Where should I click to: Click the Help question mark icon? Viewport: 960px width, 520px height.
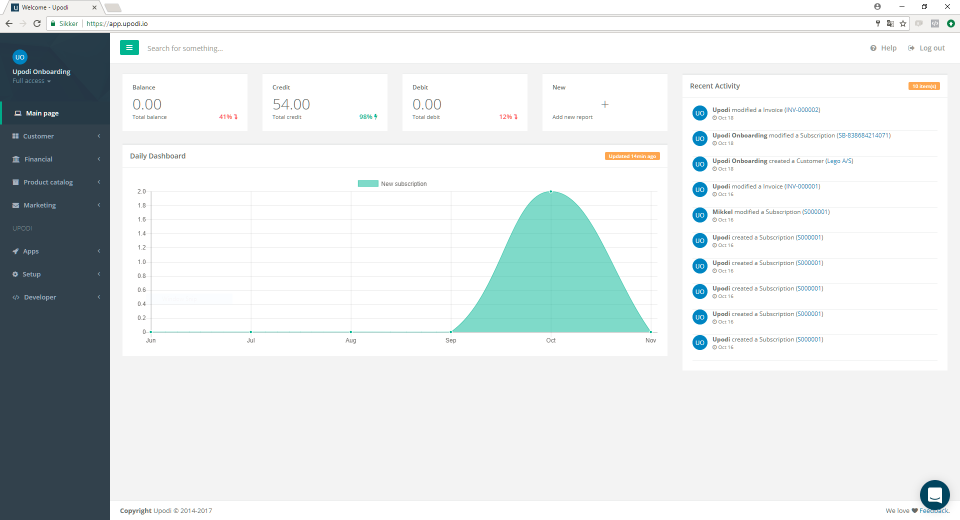coord(873,48)
